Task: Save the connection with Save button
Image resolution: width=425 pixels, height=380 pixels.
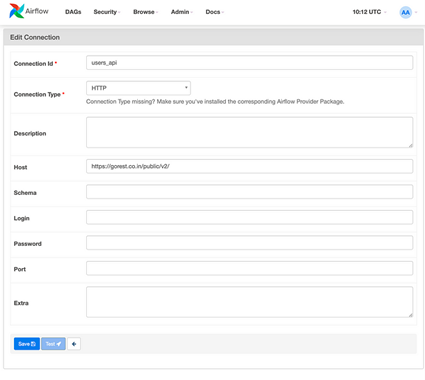Action: pyautogui.click(x=27, y=344)
